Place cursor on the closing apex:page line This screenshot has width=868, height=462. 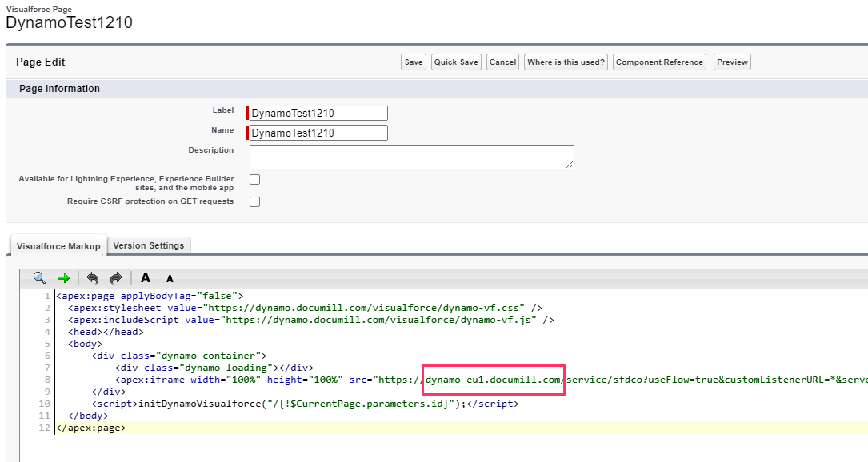(x=90, y=428)
